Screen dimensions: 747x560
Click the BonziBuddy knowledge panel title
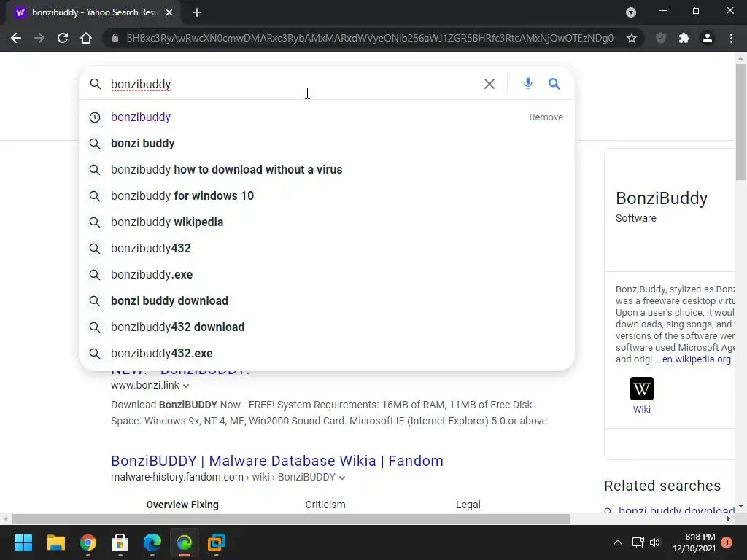[662, 198]
